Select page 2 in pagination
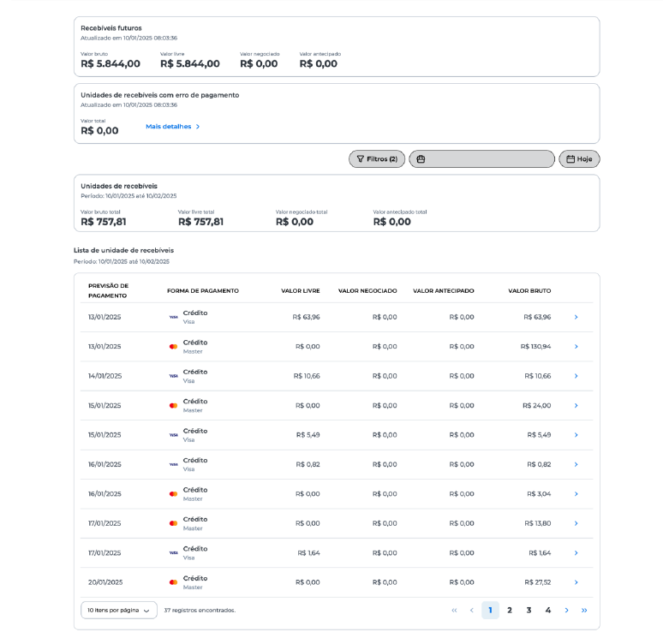This screenshot has width=669, height=644. pos(510,611)
